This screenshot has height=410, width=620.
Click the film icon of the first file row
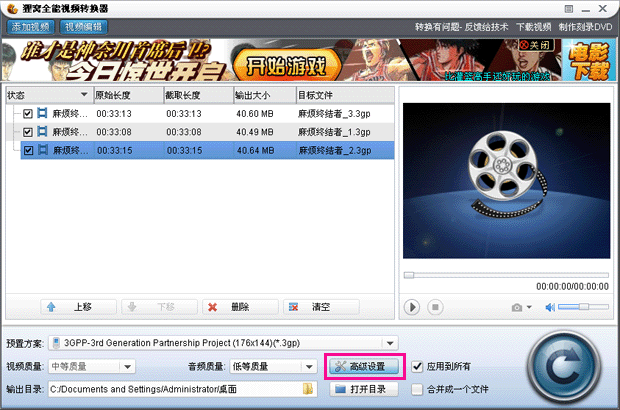click(42, 115)
